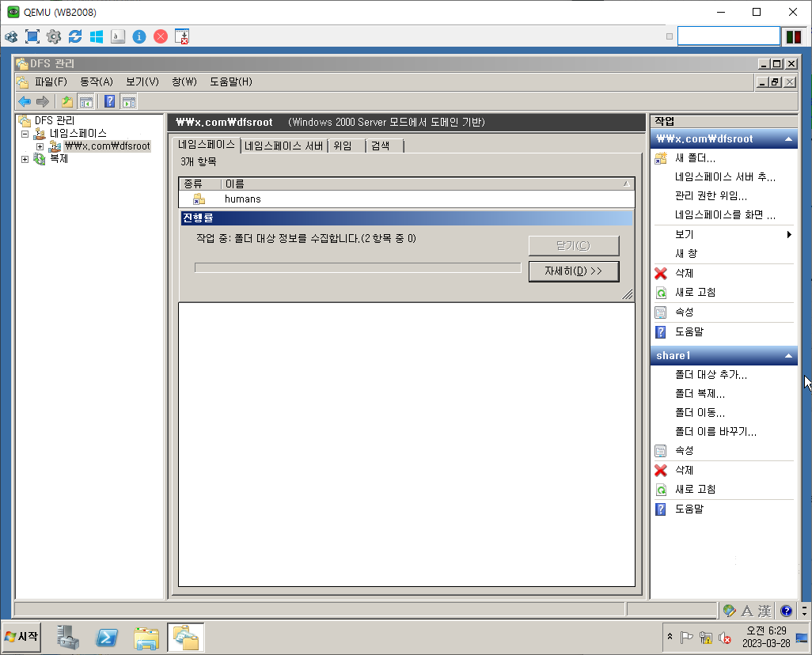
Task: Show hidden tray icons arrow
Action: pyautogui.click(x=670, y=636)
